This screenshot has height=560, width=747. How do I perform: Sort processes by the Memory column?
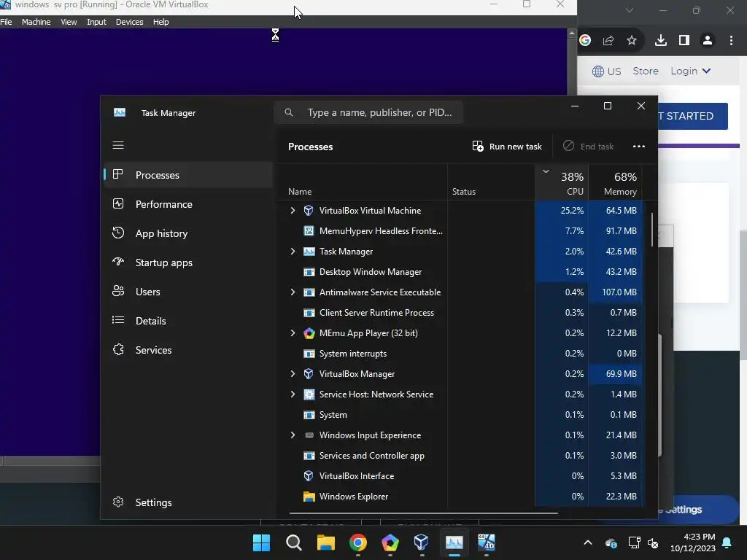click(x=616, y=183)
